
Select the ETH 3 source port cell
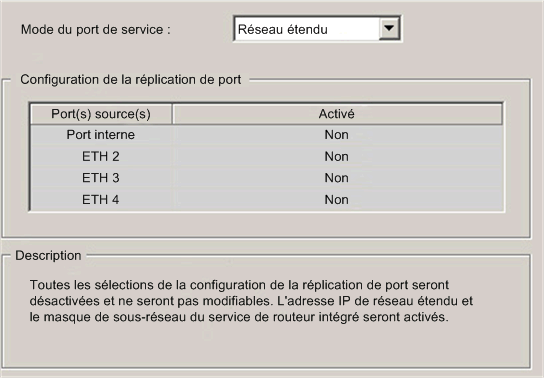tap(101, 178)
